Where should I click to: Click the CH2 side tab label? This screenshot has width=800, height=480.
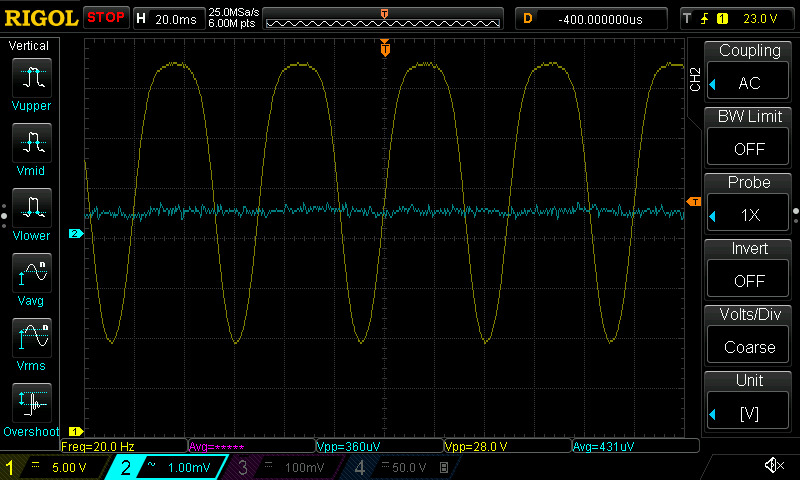(695, 79)
